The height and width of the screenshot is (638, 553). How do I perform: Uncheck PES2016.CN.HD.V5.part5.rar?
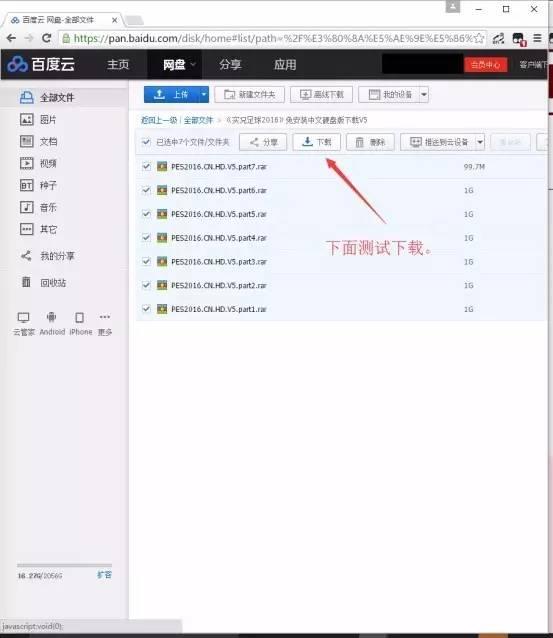(146, 214)
